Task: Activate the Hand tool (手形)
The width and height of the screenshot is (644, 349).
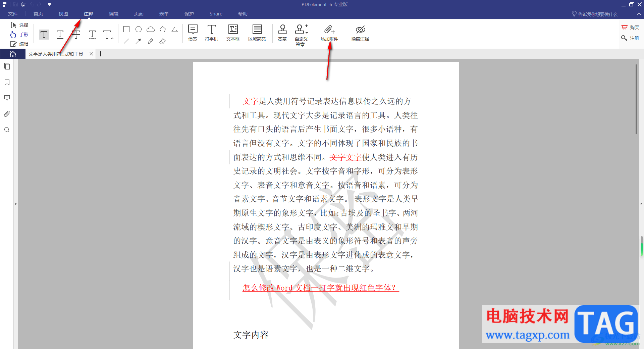Action: [19, 35]
